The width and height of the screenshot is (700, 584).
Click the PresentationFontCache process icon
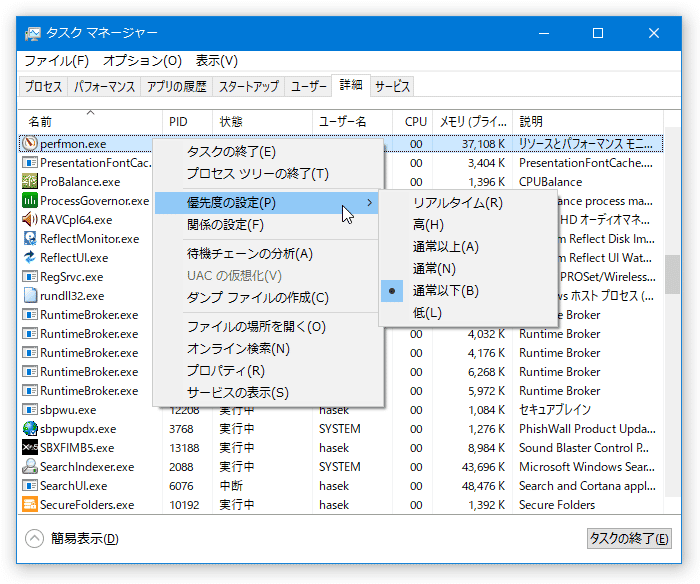30,163
